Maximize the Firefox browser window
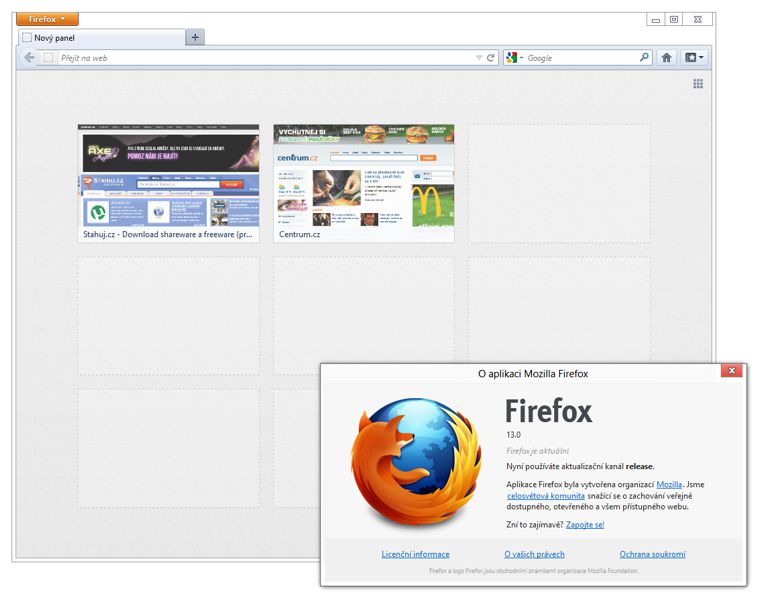The height and width of the screenshot is (600, 759). pos(673,19)
